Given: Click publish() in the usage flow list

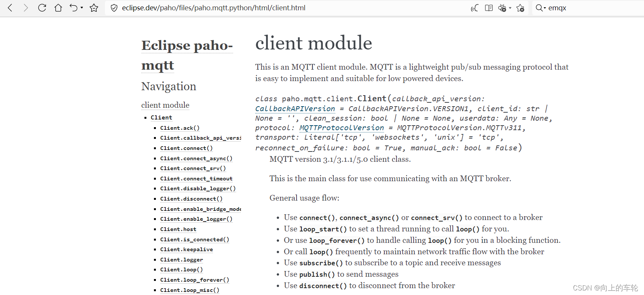Looking at the screenshot, I should [317, 274].
